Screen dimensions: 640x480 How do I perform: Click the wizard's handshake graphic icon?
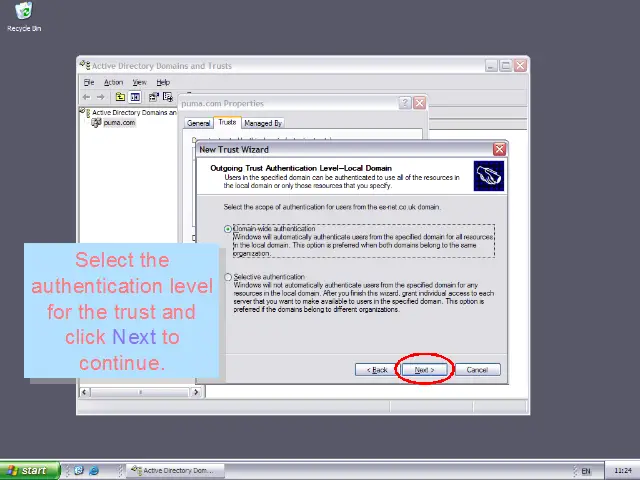coord(489,176)
